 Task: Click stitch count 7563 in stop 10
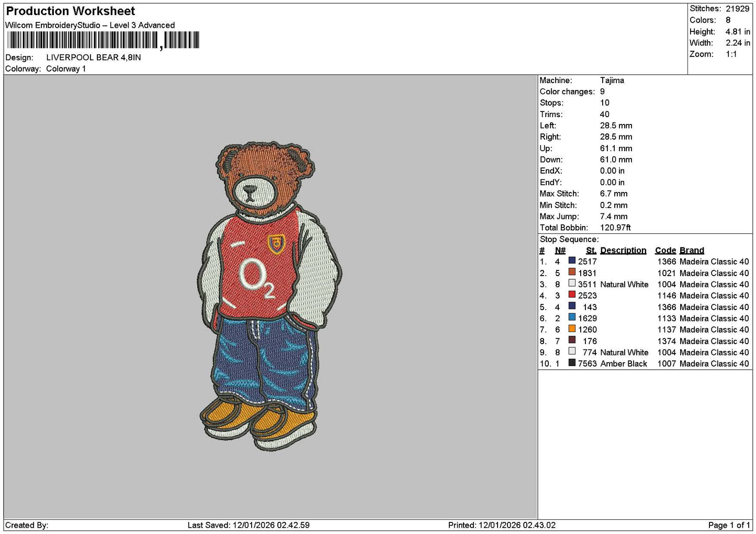pyautogui.click(x=588, y=364)
